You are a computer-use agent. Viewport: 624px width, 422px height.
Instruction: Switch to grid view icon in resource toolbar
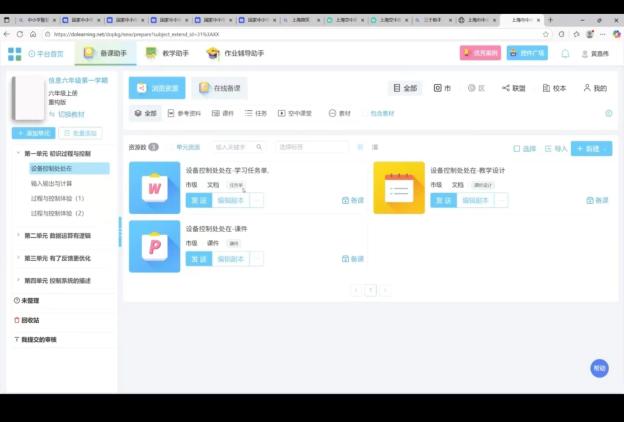click(360, 147)
